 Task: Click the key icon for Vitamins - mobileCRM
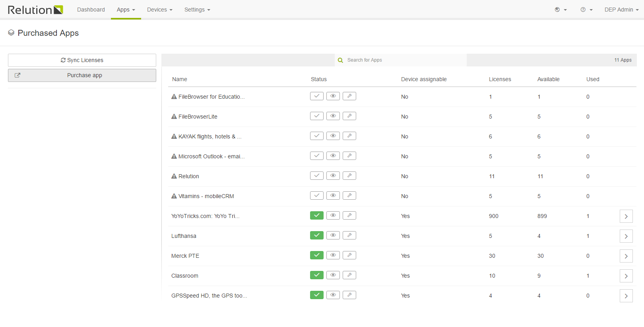[349, 195]
